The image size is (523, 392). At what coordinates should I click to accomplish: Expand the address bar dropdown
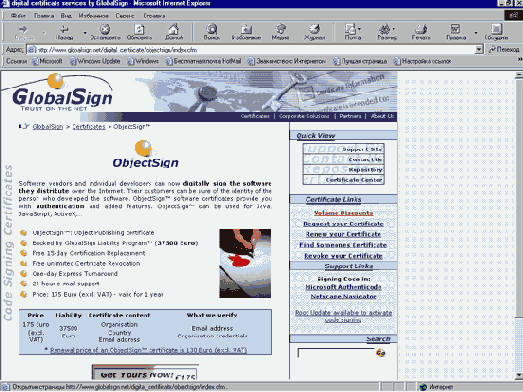click(479, 50)
